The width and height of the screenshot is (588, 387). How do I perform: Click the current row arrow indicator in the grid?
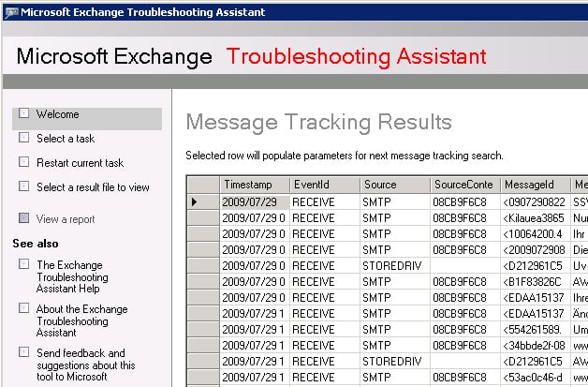click(194, 202)
